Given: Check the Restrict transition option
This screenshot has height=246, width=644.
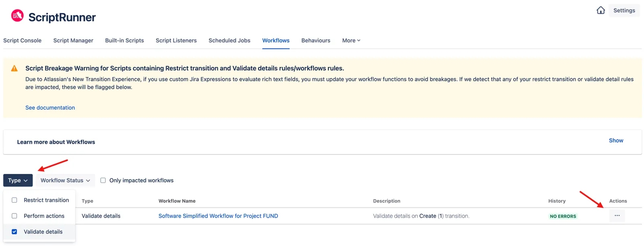Looking at the screenshot, I should click(x=14, y=200).
